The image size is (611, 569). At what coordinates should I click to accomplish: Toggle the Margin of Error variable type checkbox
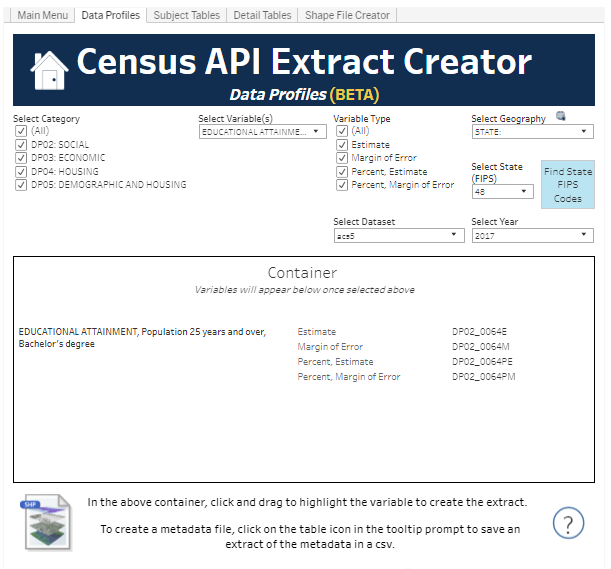point(343,158)
